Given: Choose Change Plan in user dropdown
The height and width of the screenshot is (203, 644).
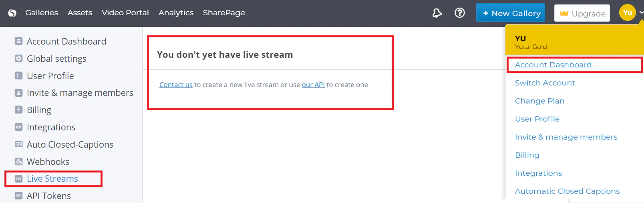Looking at the screenshot, I should click(539, 101).
